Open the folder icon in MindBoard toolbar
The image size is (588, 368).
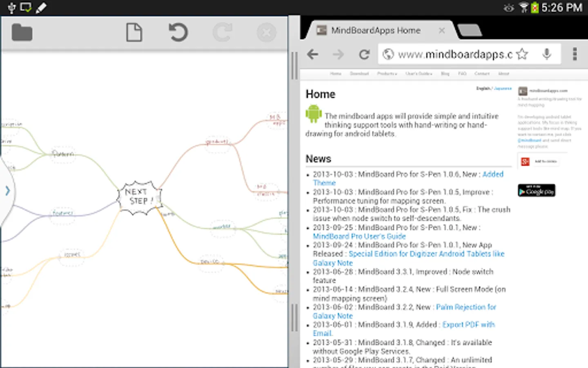(22, 33)
